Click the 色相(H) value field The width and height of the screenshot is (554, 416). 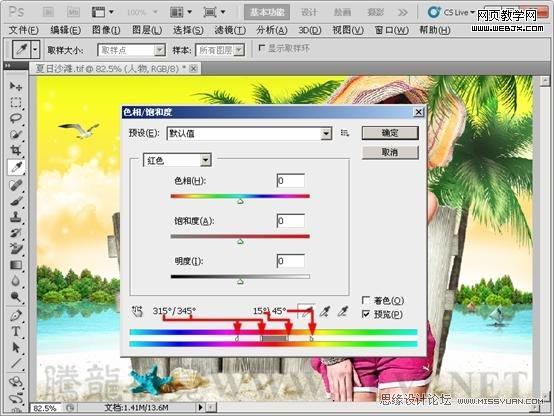pos(291,181)
